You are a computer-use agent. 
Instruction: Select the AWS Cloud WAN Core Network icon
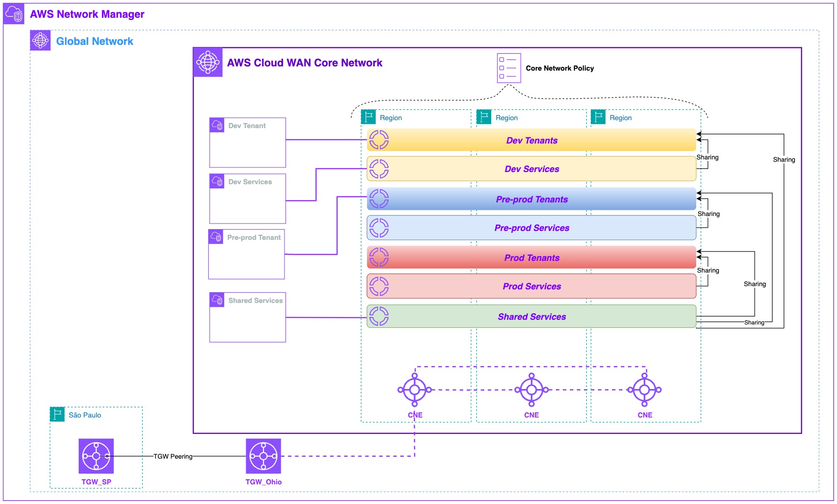(208, 62)
